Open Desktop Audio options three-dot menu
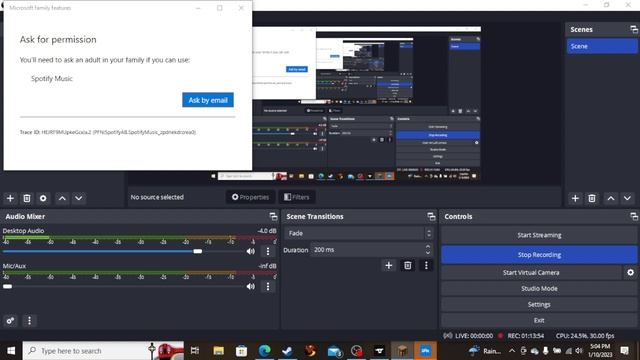The height and width of the screenshot is (360, 640). (x=268, y=251)
